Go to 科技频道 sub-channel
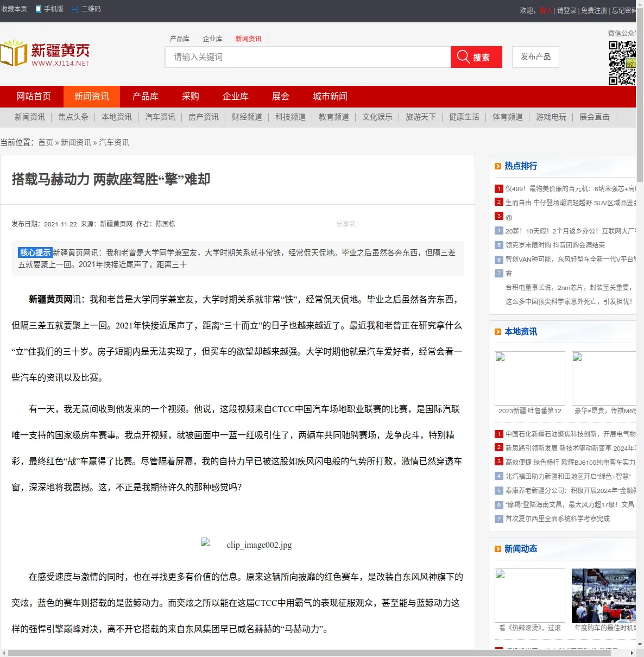 (x=291, y=117)
